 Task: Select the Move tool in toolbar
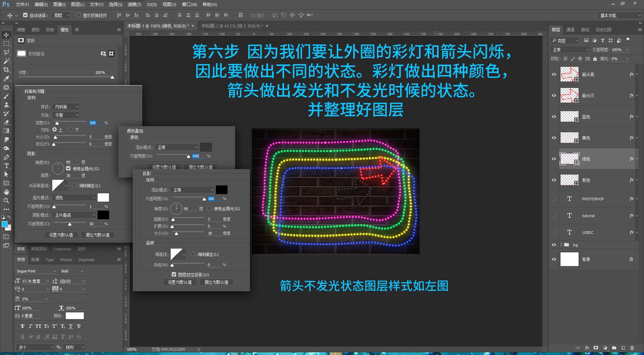point(6,35)
